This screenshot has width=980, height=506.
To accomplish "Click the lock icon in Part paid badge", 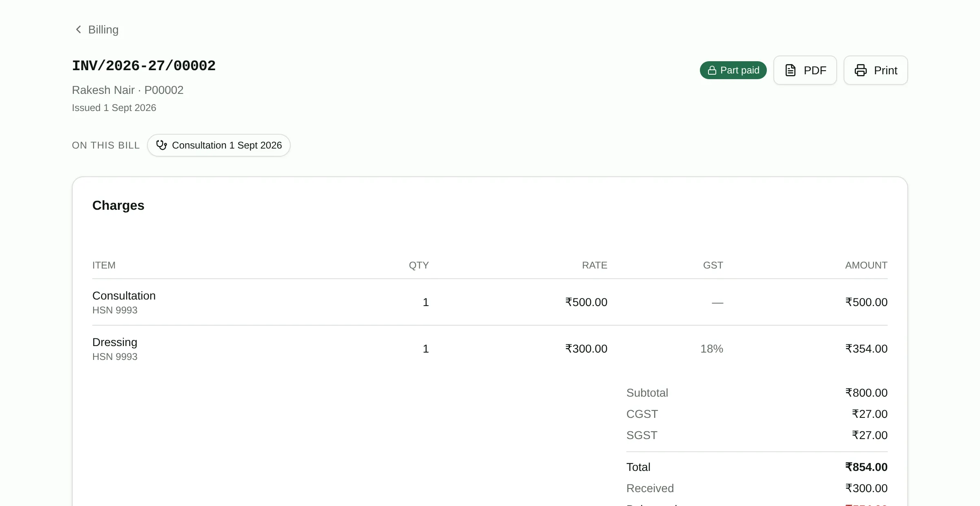I will tap(712, 70).
